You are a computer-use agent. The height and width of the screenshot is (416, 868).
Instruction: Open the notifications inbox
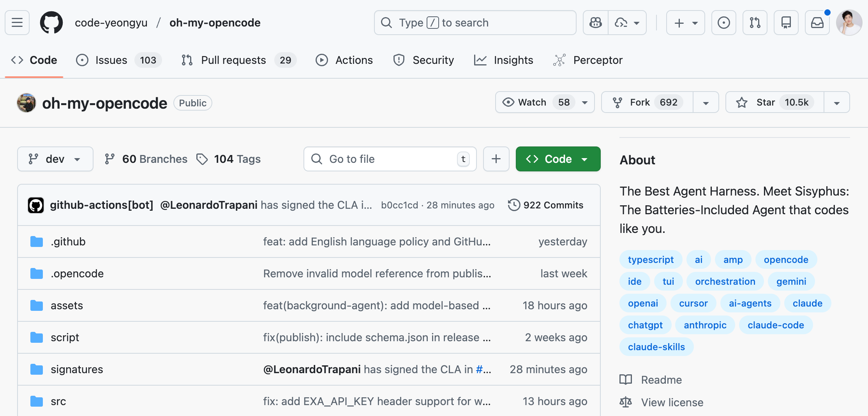point(817,23)
